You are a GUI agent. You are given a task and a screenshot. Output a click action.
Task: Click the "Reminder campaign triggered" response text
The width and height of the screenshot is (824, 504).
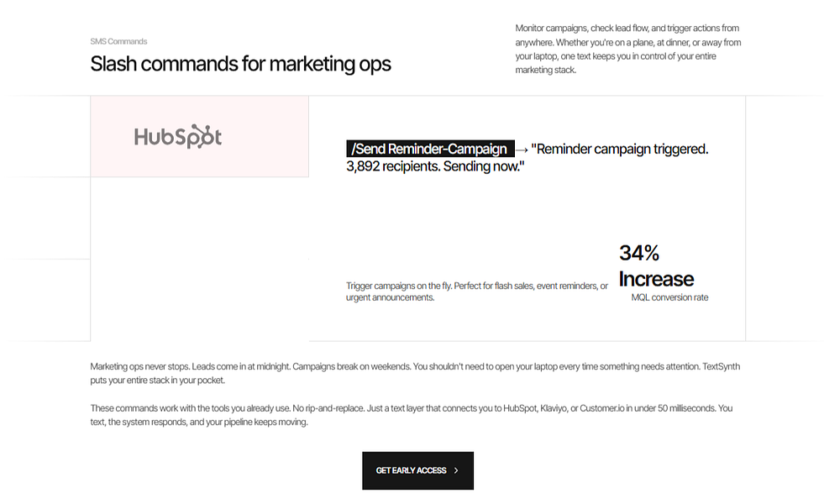click(620, 150)
